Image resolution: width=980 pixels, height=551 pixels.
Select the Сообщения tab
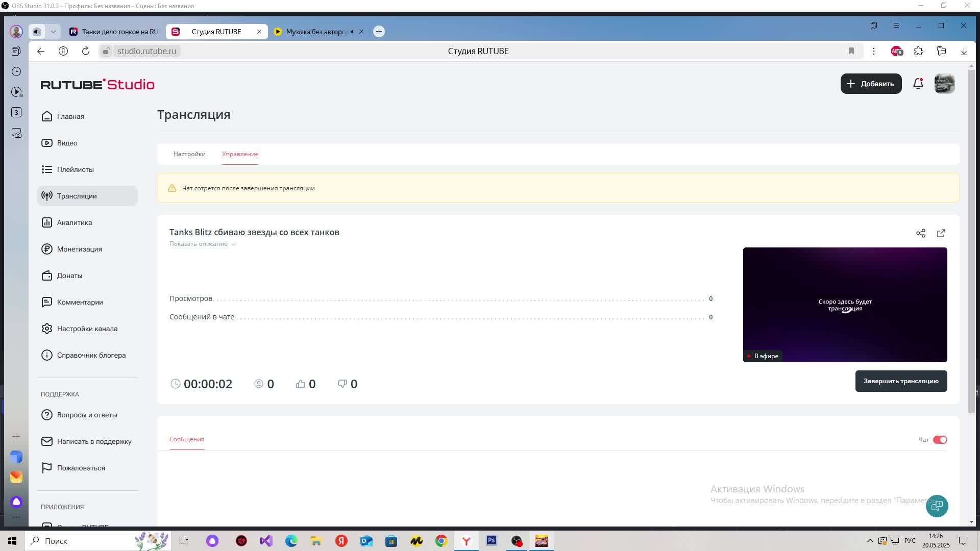click(x=187, y=439)
